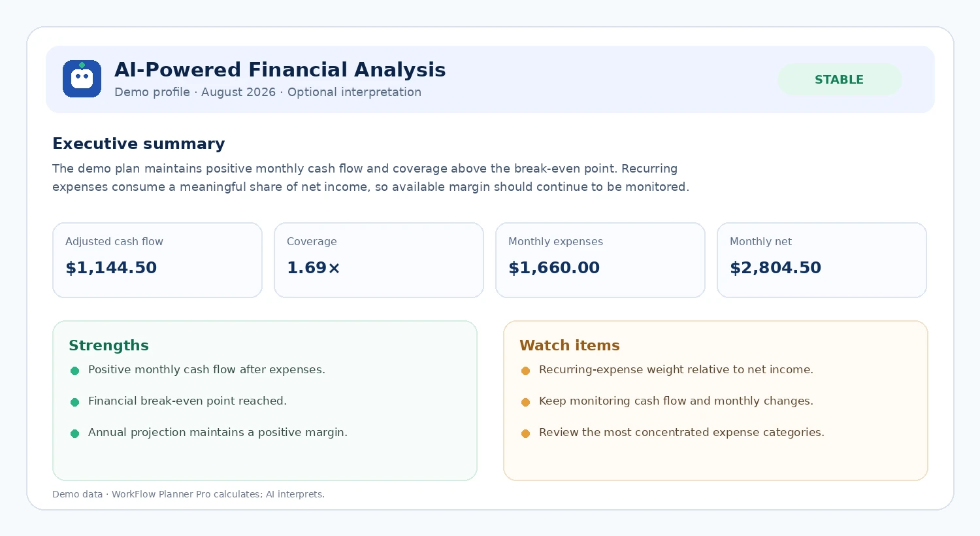Click the robot AI assistant icon

point(82,78)
